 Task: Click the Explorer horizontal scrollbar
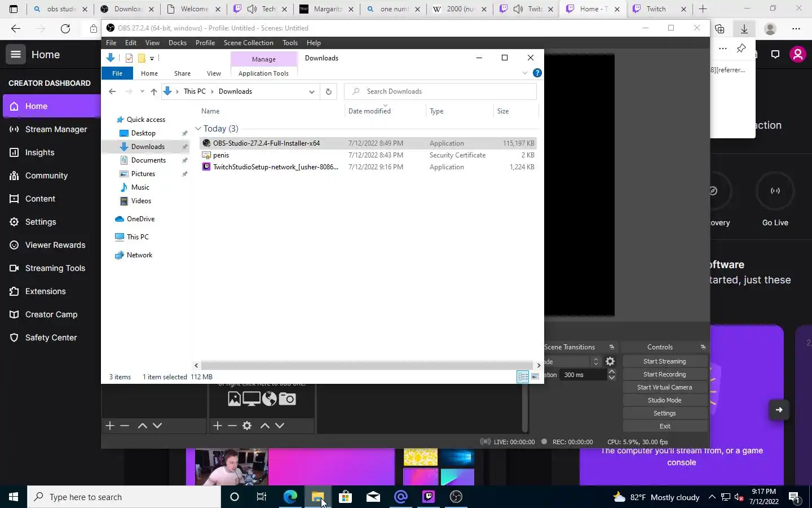pyautogui.click(x=367, y=365)
